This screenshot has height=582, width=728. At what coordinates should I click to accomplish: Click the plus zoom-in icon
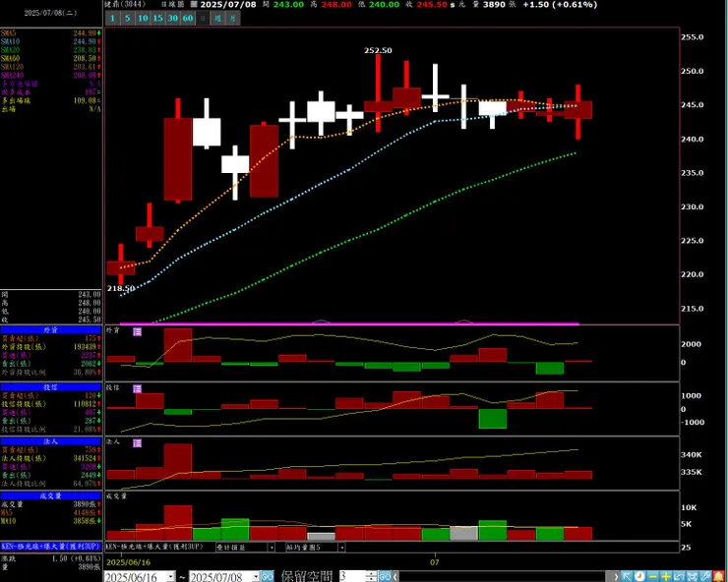tap(666, 576)
